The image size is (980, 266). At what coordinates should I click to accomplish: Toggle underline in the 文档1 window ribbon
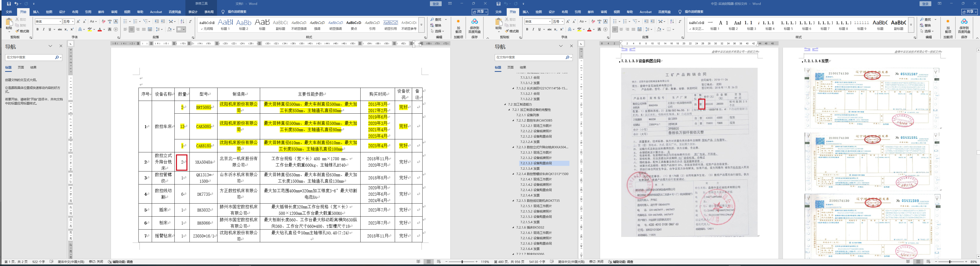pos(49,29)
